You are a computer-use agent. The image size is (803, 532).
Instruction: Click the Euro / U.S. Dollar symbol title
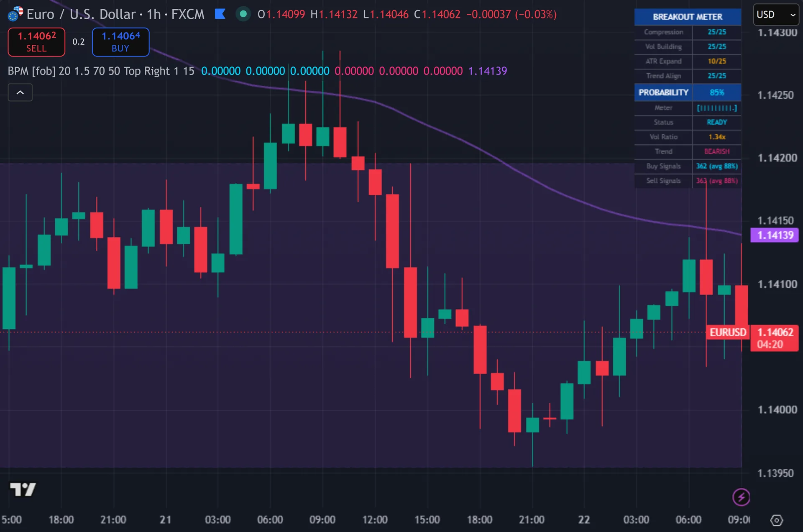coord(82,14)
